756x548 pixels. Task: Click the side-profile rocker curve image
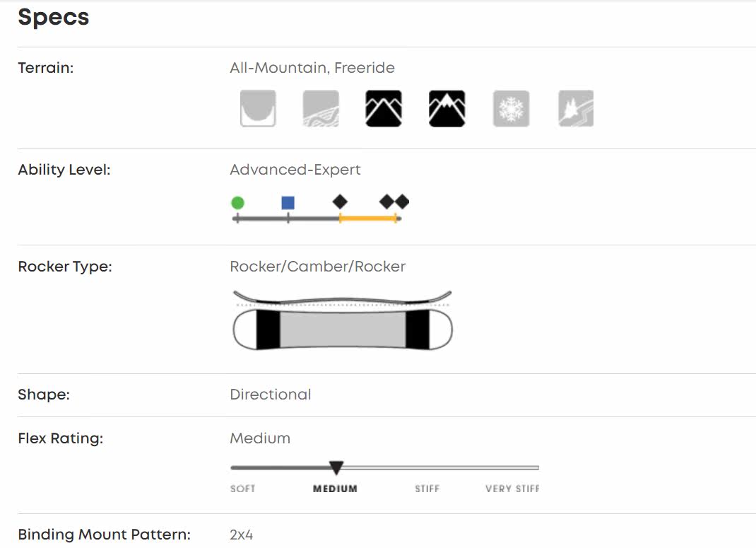(x=343, y=296)
